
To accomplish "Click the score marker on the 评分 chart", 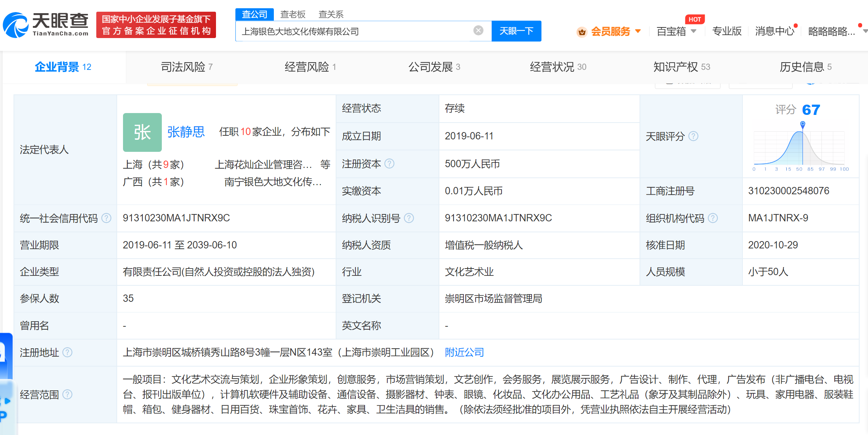I will pyautogui.click(x=803, y=124).
